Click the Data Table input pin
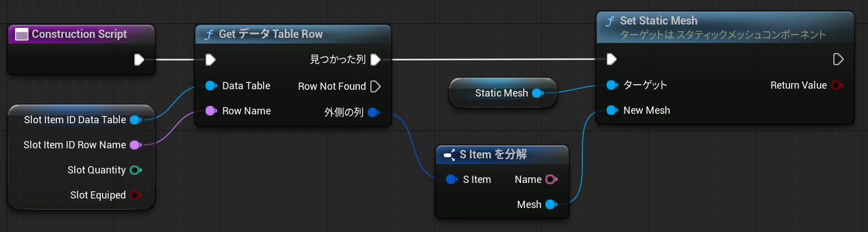 [x=211, y=86]
